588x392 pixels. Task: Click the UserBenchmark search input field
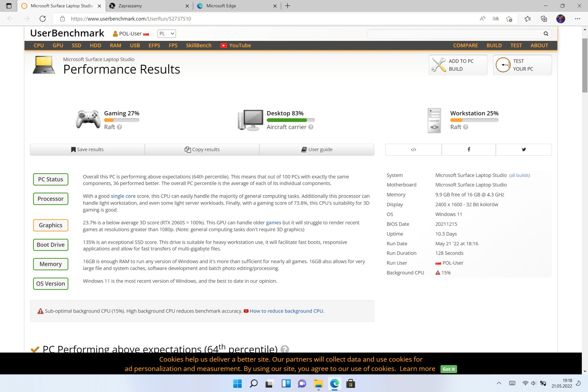[454, 34]
